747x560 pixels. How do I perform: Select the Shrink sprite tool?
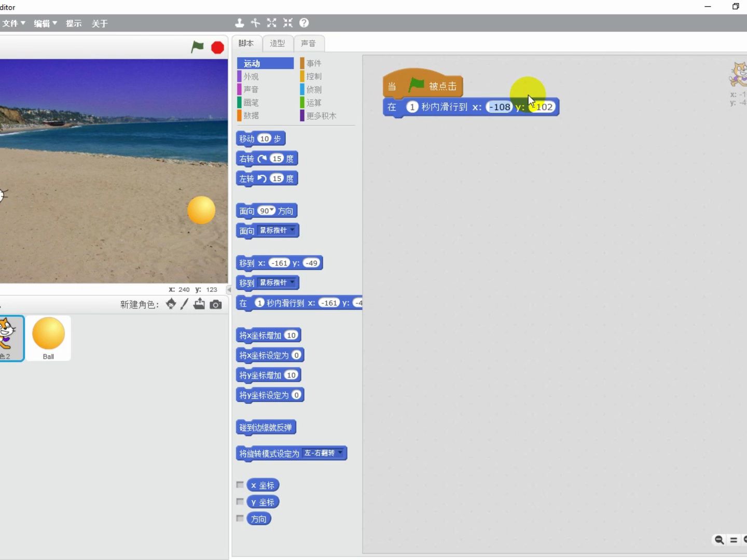[288, 23]
